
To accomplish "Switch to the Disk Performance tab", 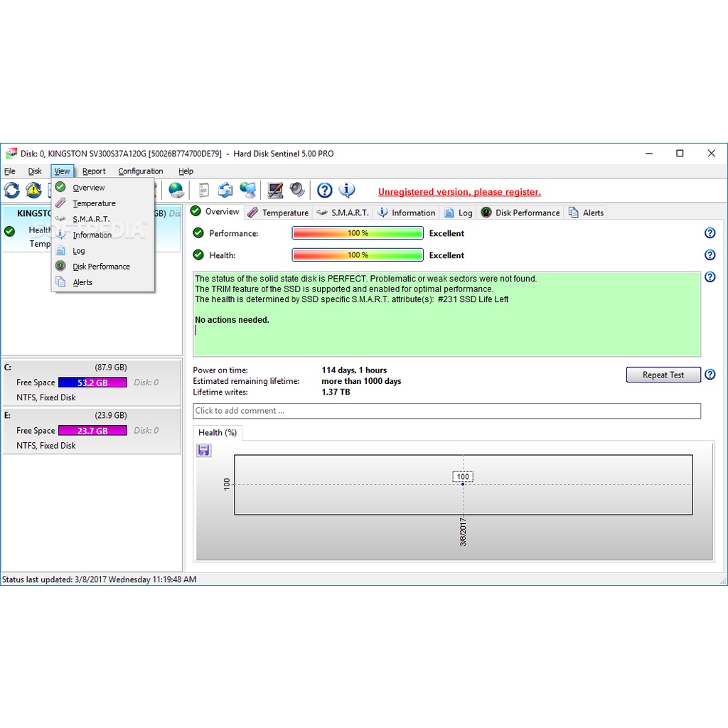I will pos(520,213).
